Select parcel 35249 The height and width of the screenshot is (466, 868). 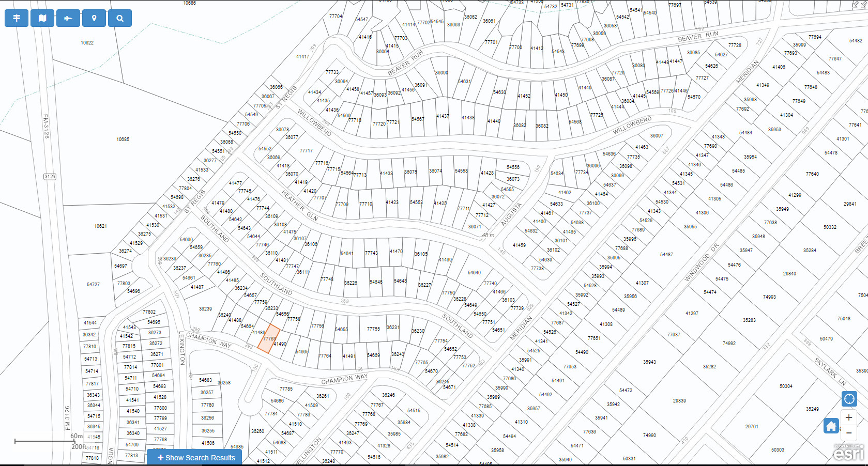click(x=812, y=409)
